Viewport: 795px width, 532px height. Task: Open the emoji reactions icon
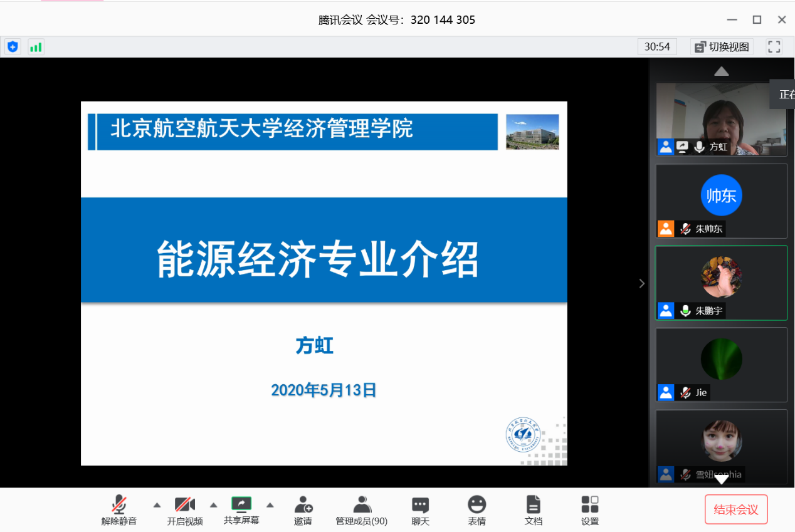pyautogui.click(x=476, y=510)
